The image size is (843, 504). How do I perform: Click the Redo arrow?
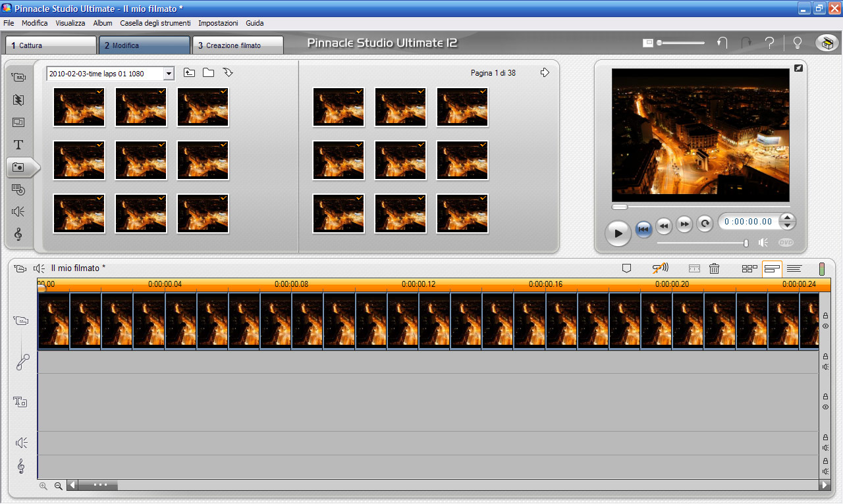(x=746, y=43)
